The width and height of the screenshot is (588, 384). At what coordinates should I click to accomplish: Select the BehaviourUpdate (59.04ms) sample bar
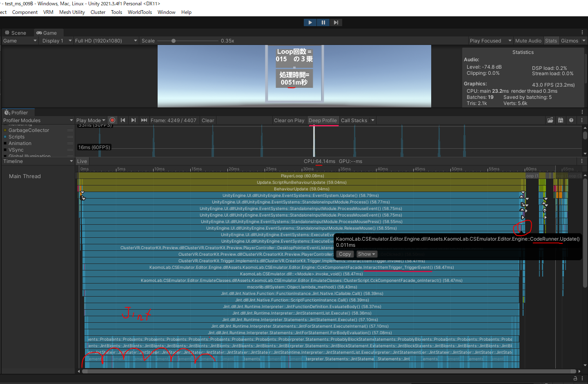click(302, 189)
